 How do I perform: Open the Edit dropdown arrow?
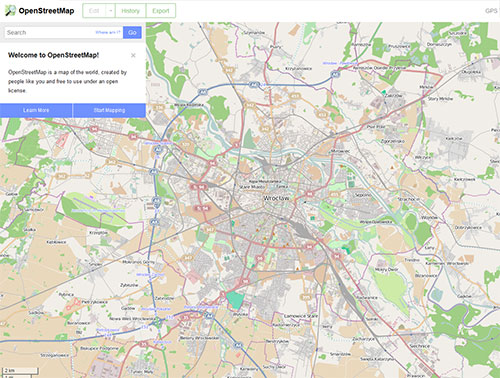tap(111, 11)
